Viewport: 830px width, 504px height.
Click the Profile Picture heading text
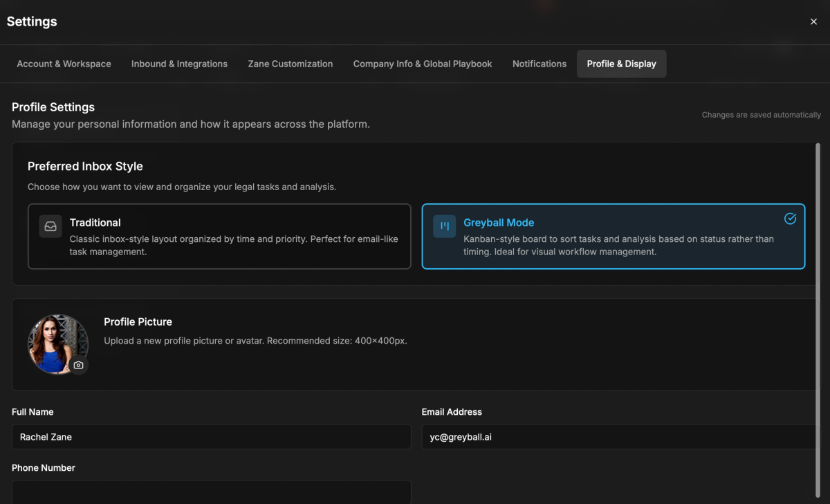138,321
